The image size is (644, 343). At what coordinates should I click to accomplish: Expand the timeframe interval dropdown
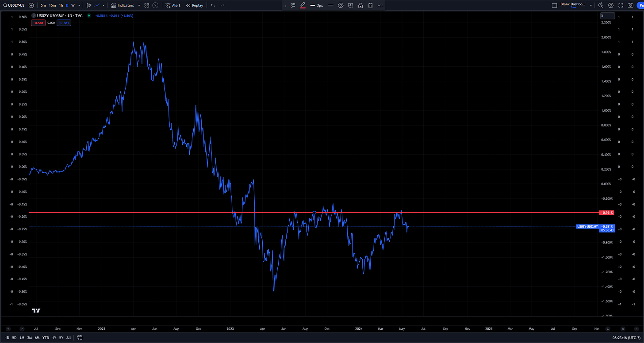(79, 5)
